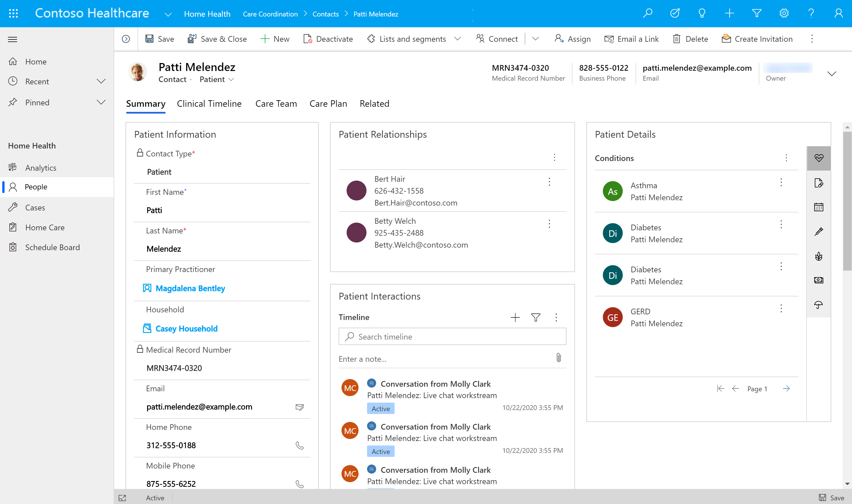Screen dimensions: 852x504
Task: Open the Timeline more options menu
Action: 556,317
